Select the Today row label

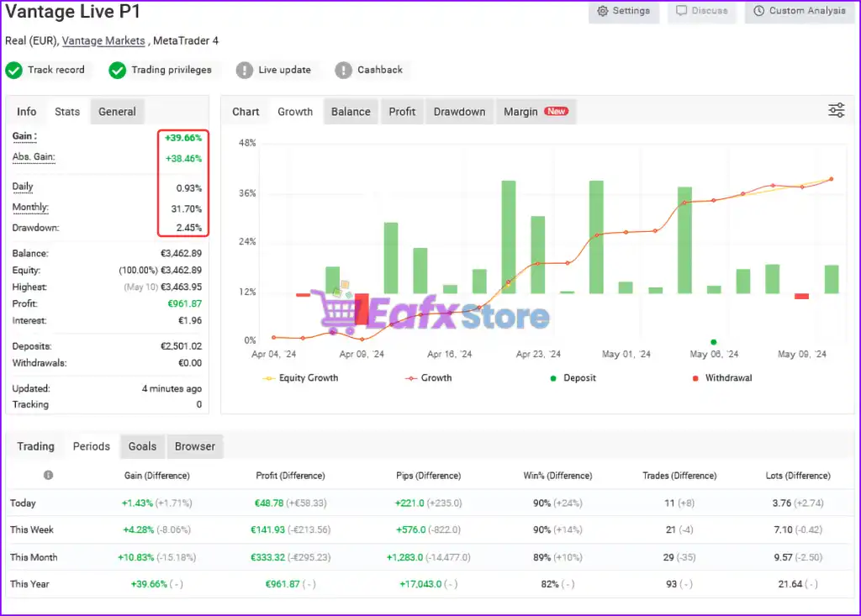tap(23, 503)
